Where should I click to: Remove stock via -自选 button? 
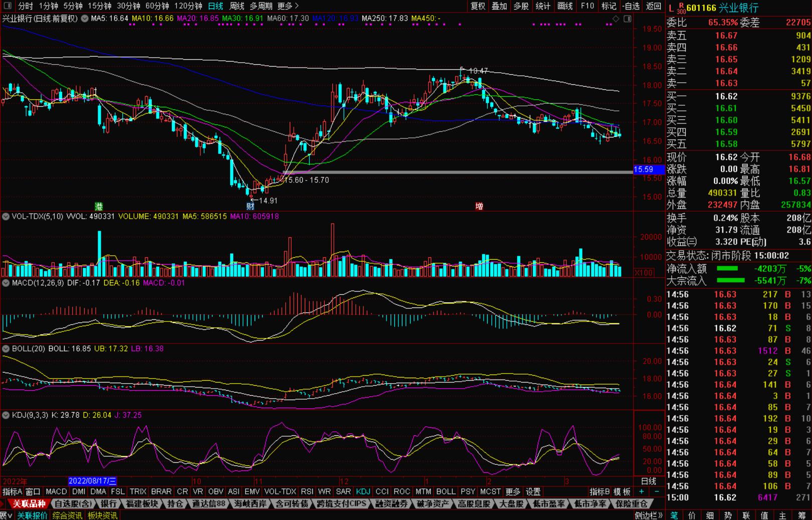click(631, 6)
